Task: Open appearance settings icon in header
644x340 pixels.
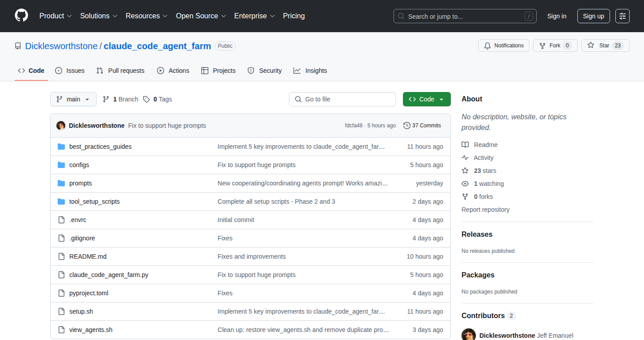Action: coord(623,16)
